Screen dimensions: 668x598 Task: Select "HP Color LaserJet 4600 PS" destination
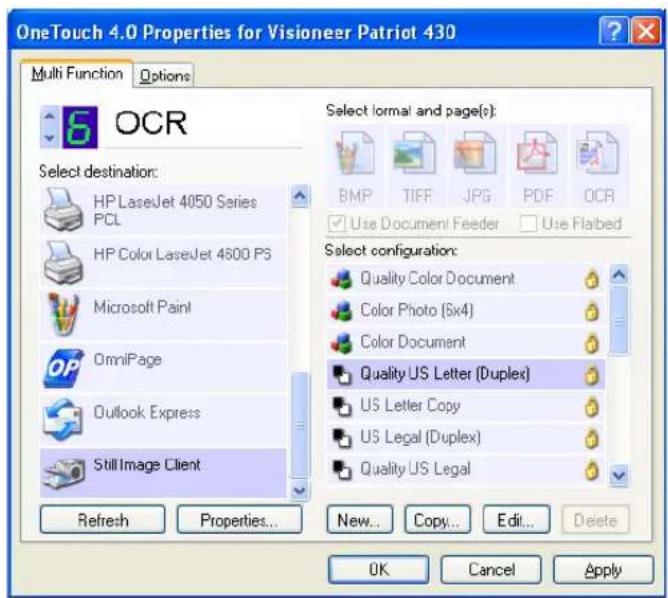click(x=164, y=262)
